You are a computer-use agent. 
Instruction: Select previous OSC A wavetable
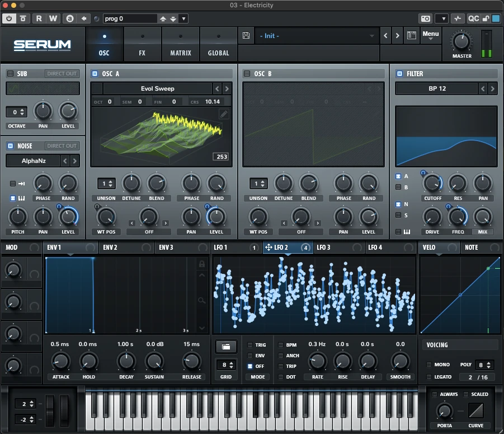tap(217, 88)
